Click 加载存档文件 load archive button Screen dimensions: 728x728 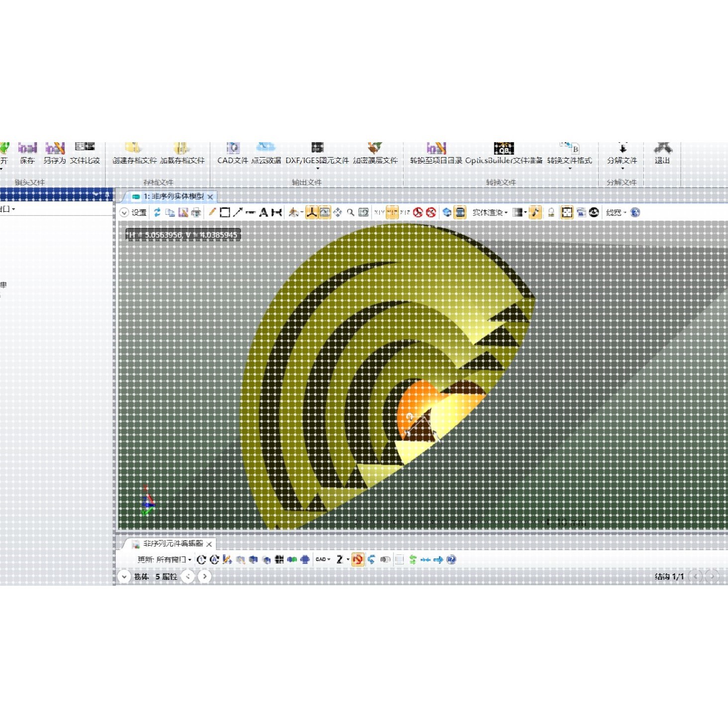click(x=182, y=153)
